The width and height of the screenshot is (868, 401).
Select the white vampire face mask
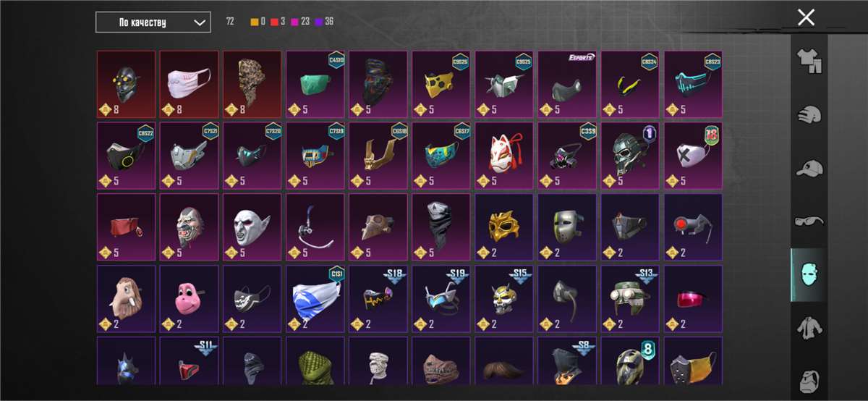(252, 227)
